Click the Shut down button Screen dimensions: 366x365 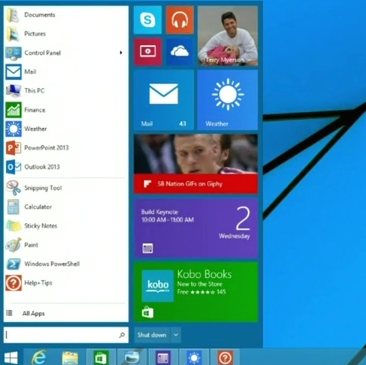point(152,335)
